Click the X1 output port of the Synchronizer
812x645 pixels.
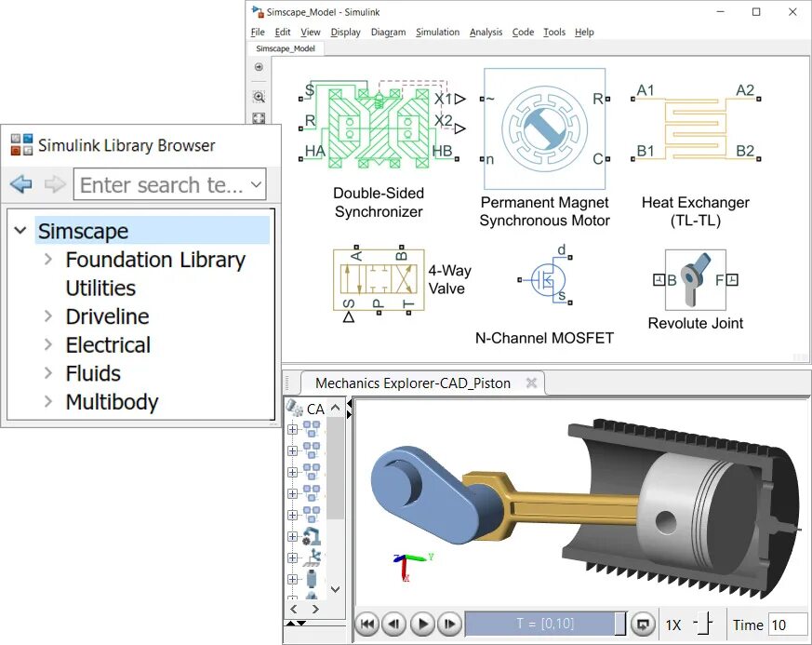click(459, 99)
